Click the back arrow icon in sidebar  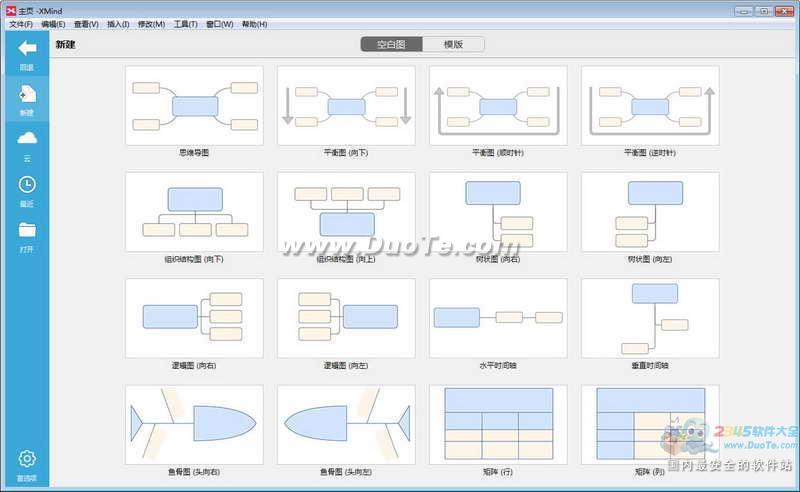coord(27,48)
